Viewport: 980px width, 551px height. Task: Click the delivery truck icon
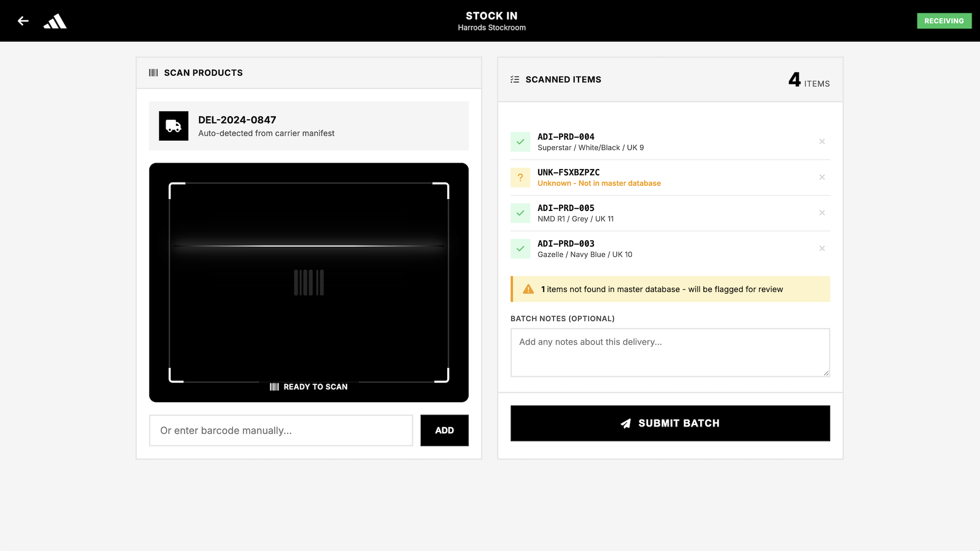point(173,126)
